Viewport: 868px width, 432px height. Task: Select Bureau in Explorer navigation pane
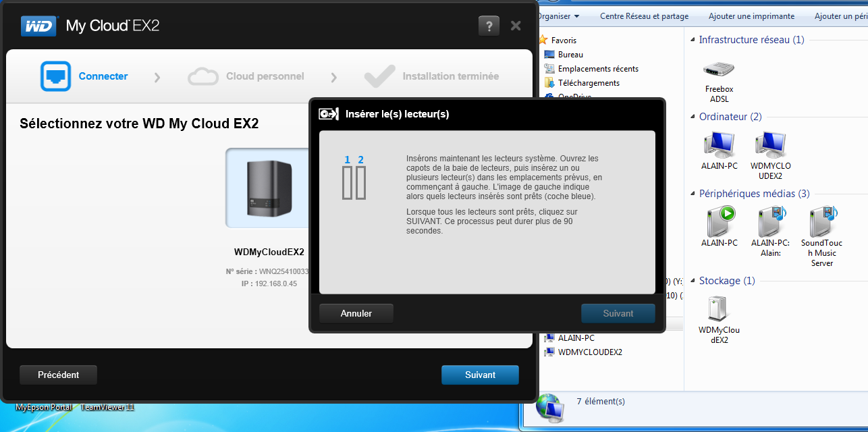pyautogui.click(x=570, y=55)
